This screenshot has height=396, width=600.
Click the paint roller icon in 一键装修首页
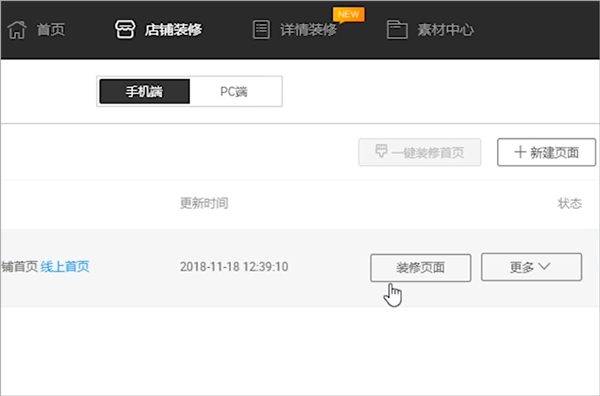(x=381, y=152)
